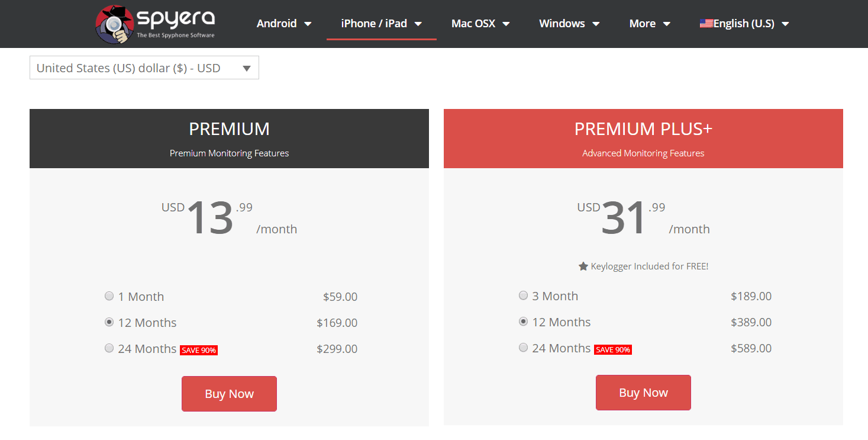Click the Premium 24 Months SAVE 90% badge
Viewport: 868px width, 440px height.
[x=199, y=350]
